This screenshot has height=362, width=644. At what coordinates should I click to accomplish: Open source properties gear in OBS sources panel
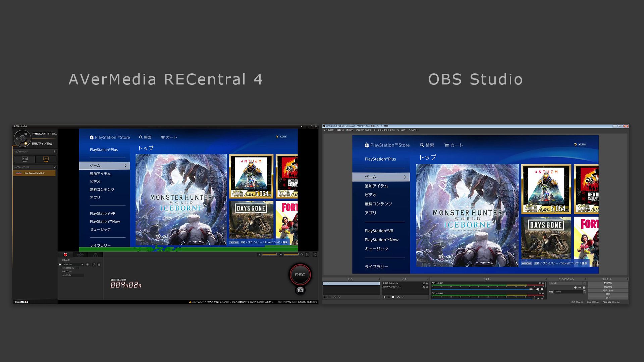tap(393, 297)
